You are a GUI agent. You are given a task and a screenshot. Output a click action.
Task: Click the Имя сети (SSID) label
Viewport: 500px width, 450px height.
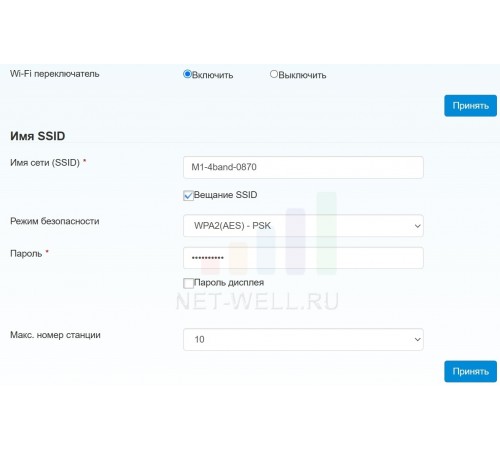[x=45, y=163]
